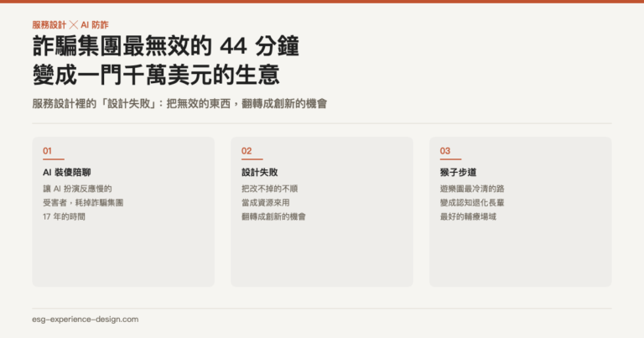Click the '服務設計 × AI 防詐' category label
The height and width of the screenshot is (338, 644).
point(70,25)
